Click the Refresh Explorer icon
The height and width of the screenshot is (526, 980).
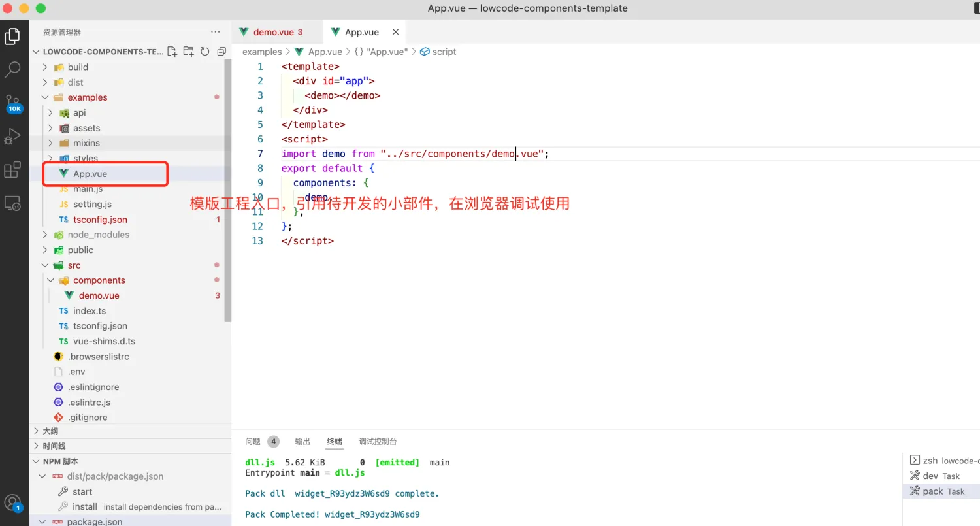coord(205,52)
